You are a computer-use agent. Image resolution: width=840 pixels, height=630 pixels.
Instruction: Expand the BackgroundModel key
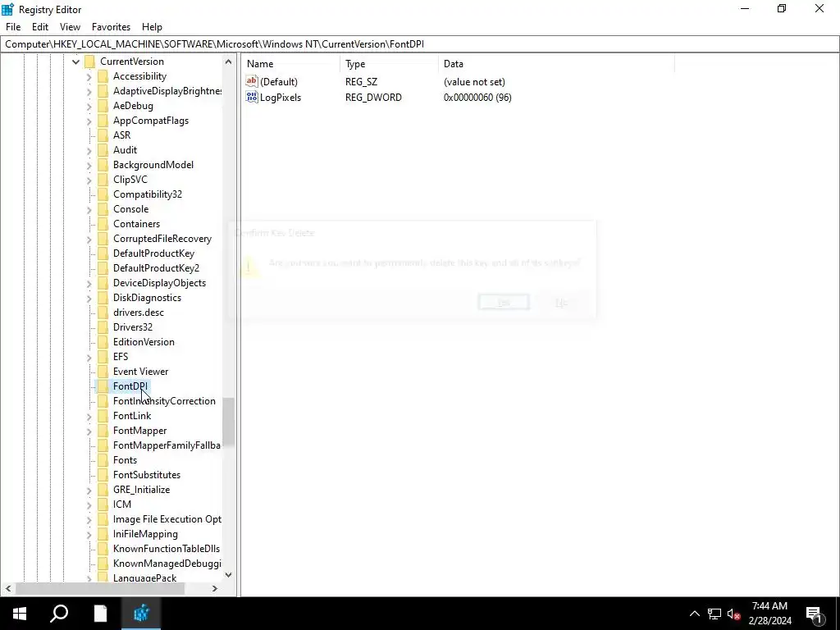(x=89, y=165)
